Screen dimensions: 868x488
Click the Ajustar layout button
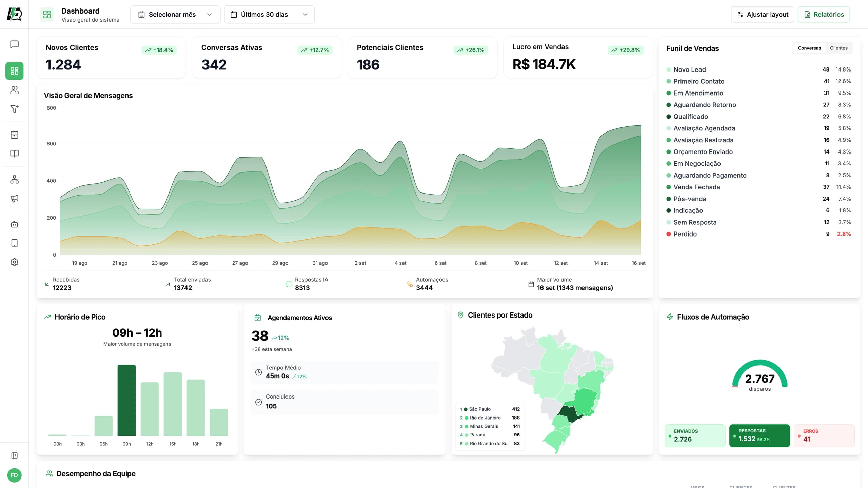763,14
